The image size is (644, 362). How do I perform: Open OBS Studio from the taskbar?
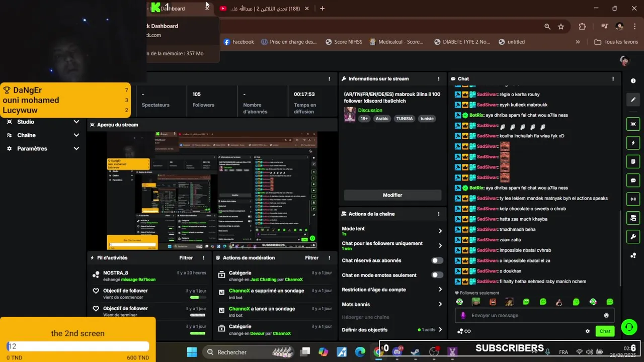(434, 351)
